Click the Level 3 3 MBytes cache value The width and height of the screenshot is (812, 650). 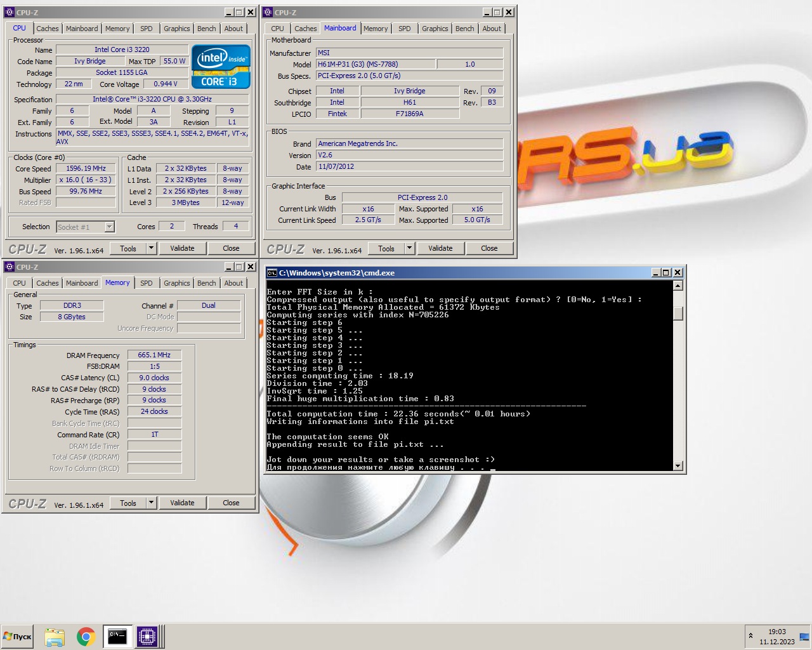[186, 202]
